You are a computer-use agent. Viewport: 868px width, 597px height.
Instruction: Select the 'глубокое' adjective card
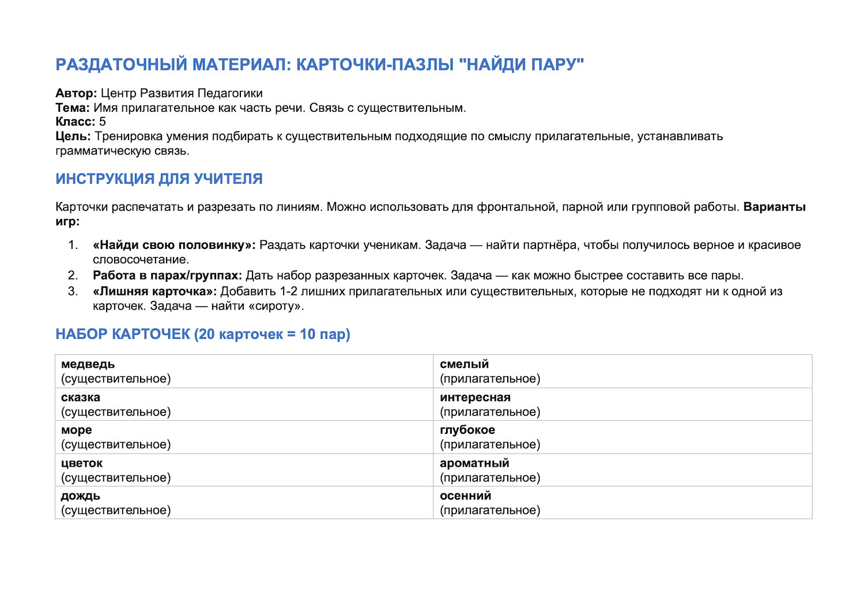(622, 437)
